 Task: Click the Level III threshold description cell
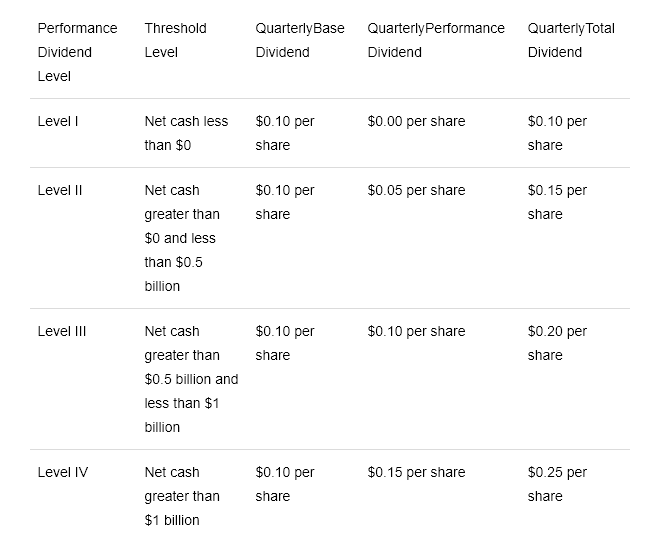[191, 379]
